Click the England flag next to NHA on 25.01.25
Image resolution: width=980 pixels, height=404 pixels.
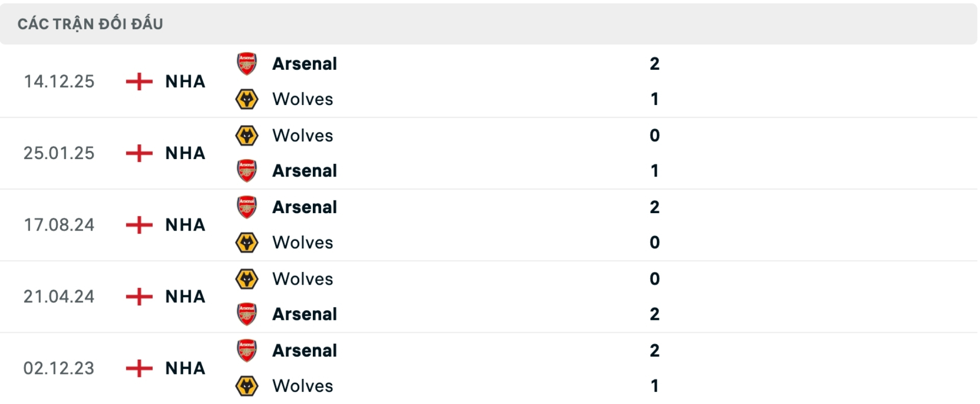(138, 153)
